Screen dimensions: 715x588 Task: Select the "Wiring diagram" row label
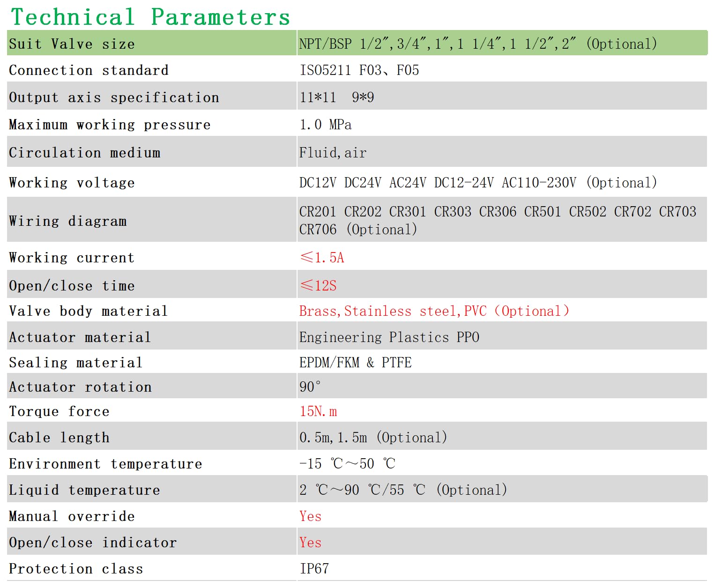tap(68, 221)
